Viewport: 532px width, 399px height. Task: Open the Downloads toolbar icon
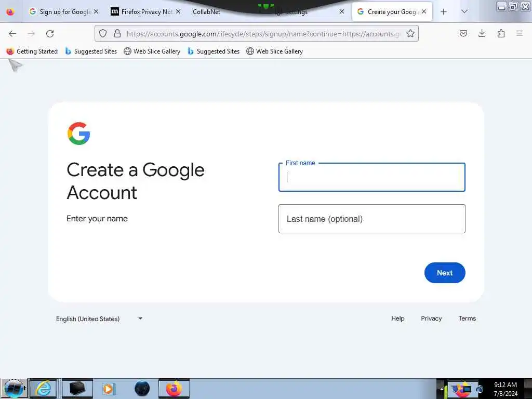tap(482, 33)
